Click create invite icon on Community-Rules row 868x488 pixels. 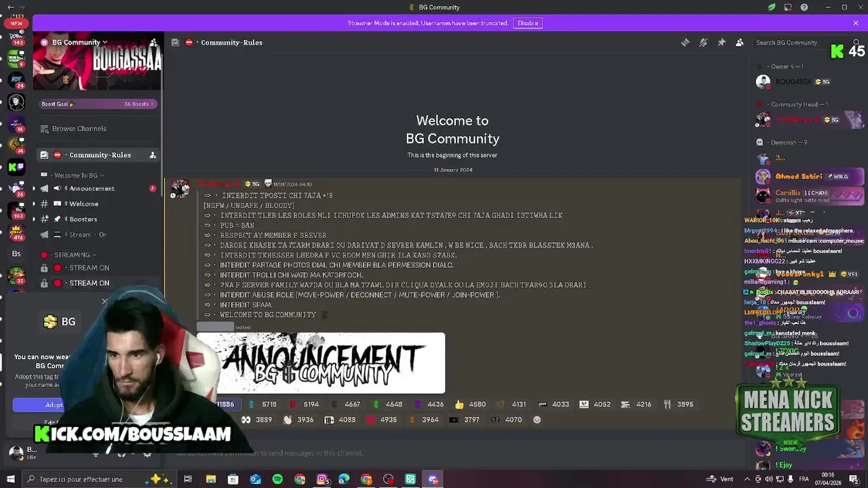pos(153,155)
